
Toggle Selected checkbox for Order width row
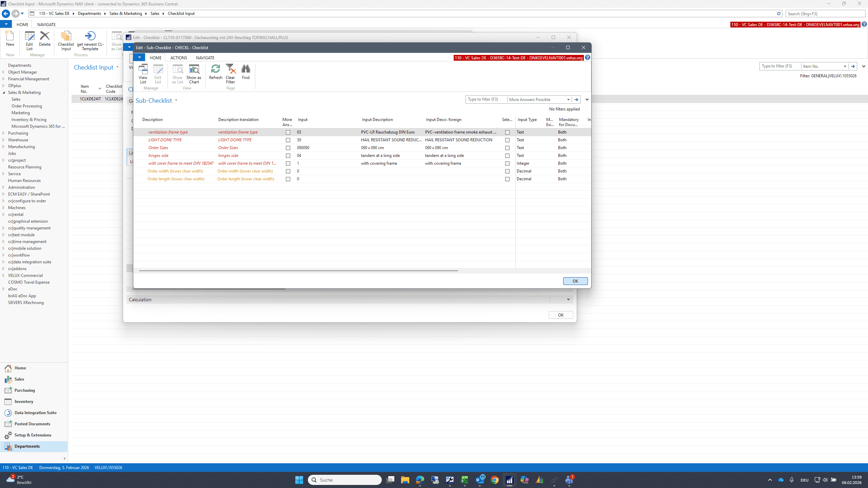click(x=507, y=171)
